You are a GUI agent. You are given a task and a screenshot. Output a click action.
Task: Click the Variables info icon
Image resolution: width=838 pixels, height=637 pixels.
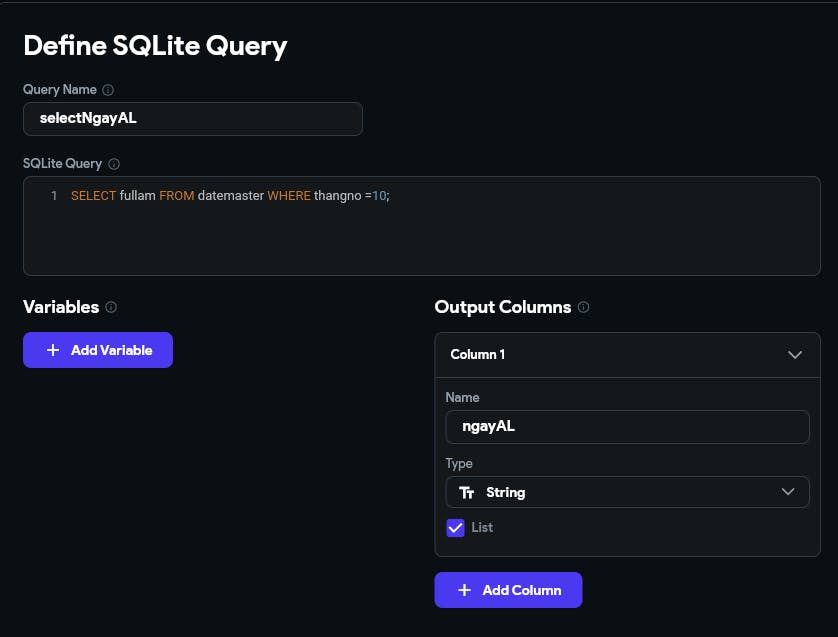[x=111, y=307]
